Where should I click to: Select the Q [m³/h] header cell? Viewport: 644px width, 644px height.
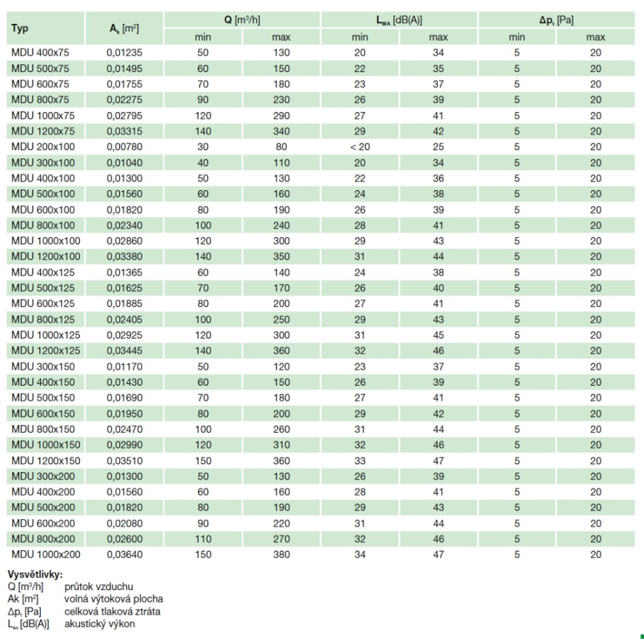pyautogui.click(x=241, y=21)
